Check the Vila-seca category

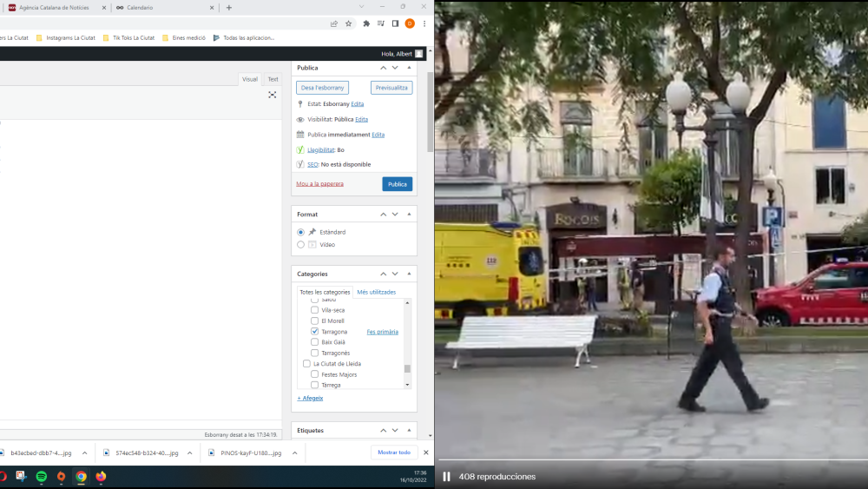pyautogui.click(x=314, y=310)
